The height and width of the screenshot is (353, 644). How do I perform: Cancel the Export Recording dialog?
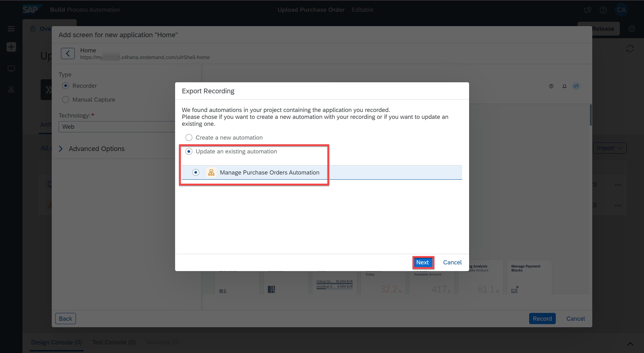[452, 262]
